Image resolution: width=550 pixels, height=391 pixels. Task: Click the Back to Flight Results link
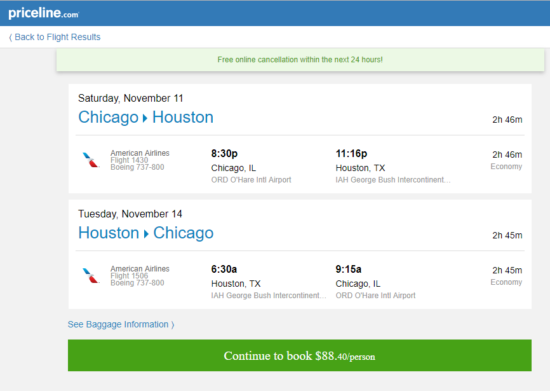pos(55,37)
